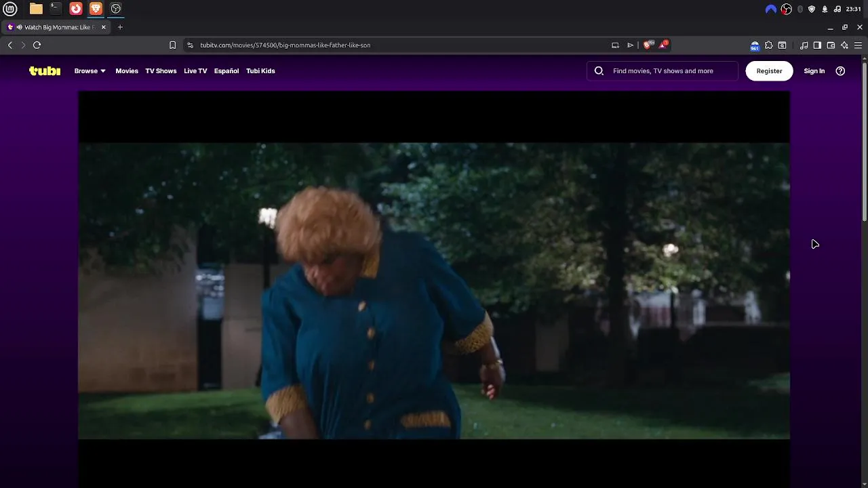Switch to Watch Big Mommas tab
868x488 pixels.
(x=56, y=27)
